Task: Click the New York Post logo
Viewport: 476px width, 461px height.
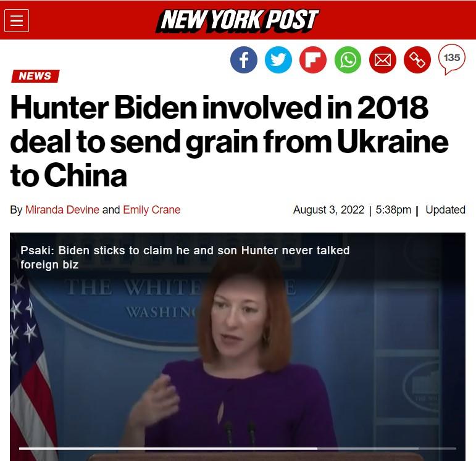Action: (x=238, y=20)
